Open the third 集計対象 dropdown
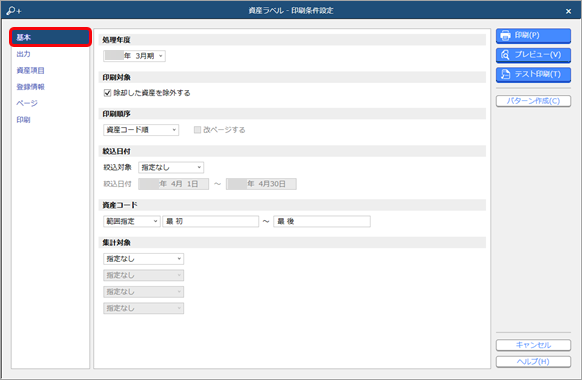582x380 pixels. click(143, 292)
